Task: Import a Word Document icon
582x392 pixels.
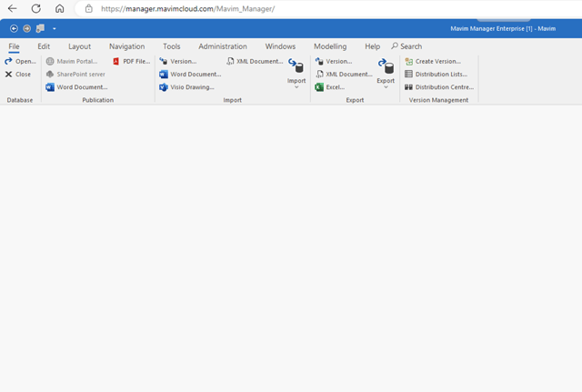Action: (164, 75)
